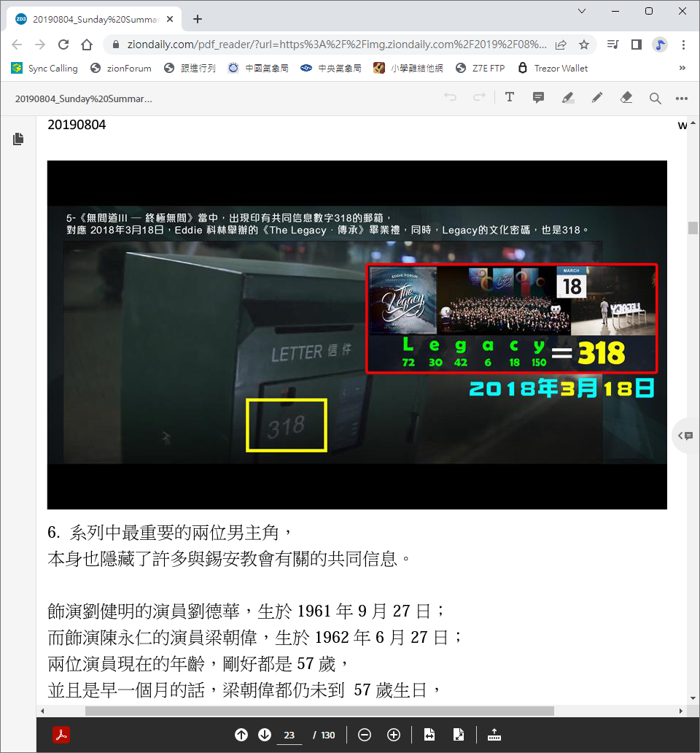The image size is (700, 753).
Task: Zoom out with the minus button
Action: (x=365, y=735)
